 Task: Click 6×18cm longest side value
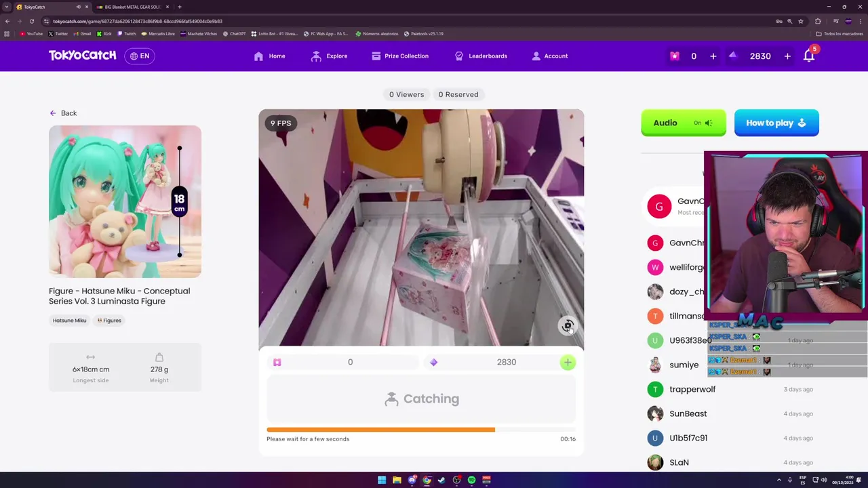coord(91,369)
